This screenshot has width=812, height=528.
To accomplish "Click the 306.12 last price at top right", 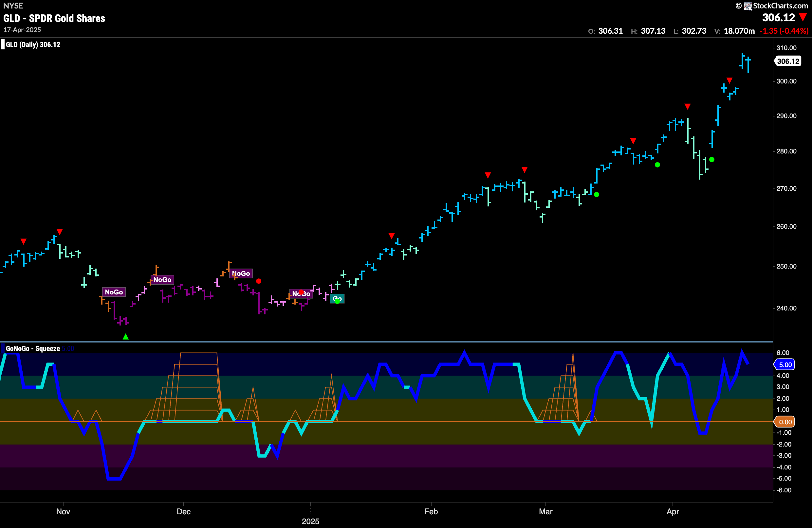I will pyautogui.click(x=779, y=17).
